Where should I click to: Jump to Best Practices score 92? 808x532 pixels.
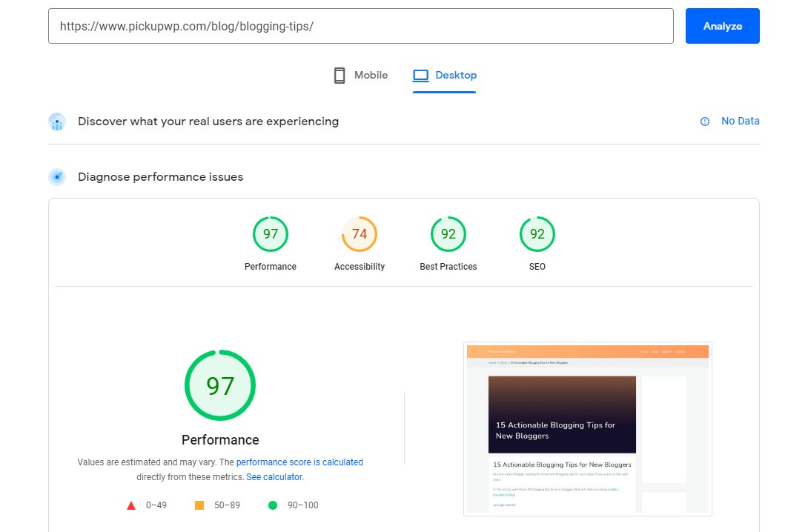pyautogui.click(x=448, y=234)
